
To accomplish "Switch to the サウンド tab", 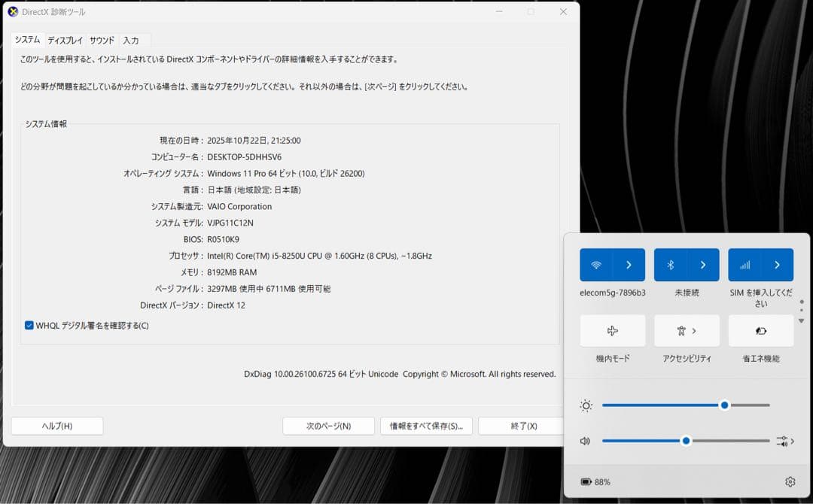I will click(101, 40).
